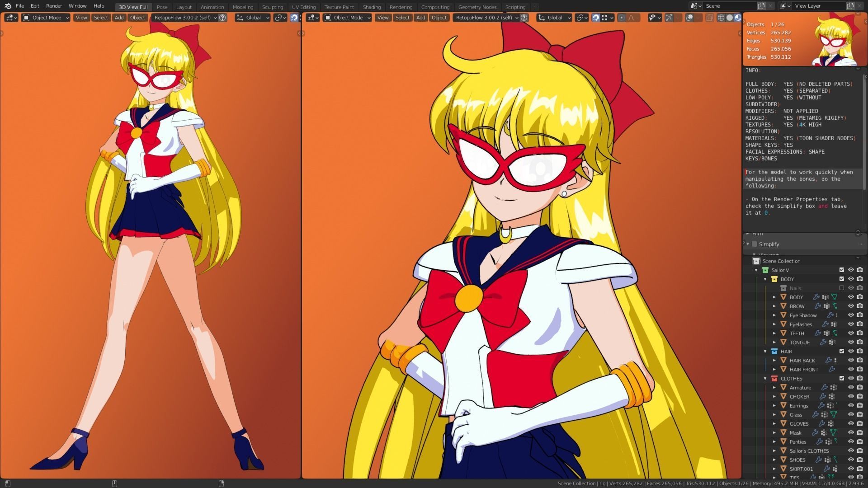
Task: Switch to the Sculpting workspace tab
Action: coord(272,7)
